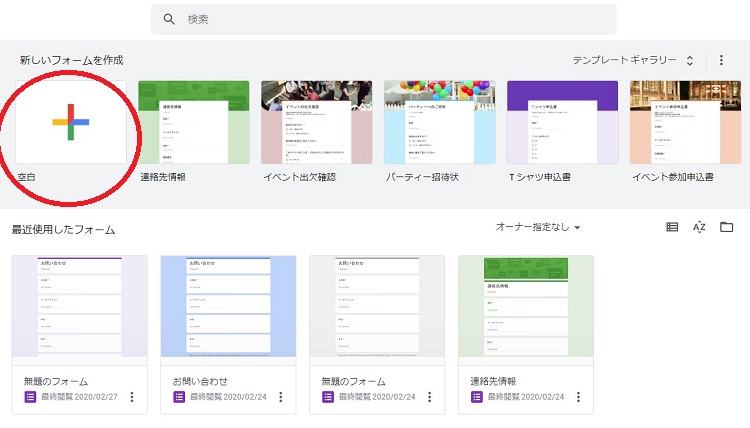Open more menu for recent 連絡先情報 form
Screen dimensions: 750x428
click(578, 396)
